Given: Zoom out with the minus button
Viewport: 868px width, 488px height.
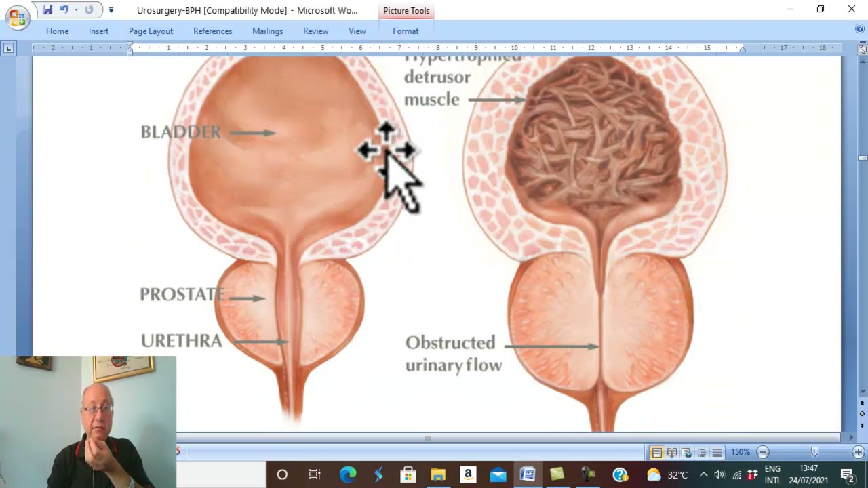Looking at the screenshot, I should 763,452.
